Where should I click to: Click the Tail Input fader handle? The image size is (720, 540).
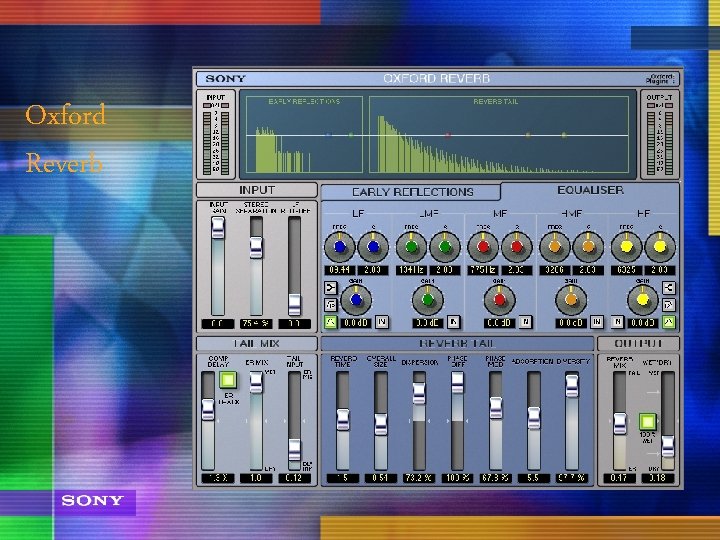tap(294, 450)
